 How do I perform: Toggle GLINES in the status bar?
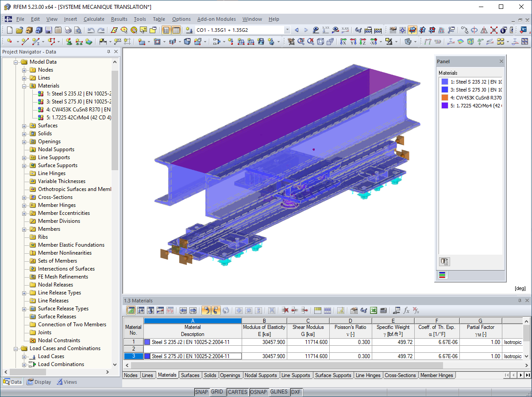[x=279, y=392]
